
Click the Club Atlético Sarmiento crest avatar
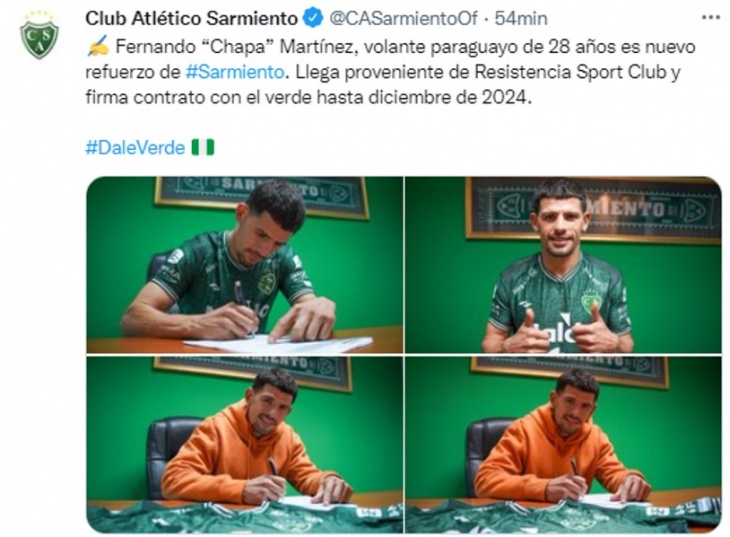click(39, 35)
